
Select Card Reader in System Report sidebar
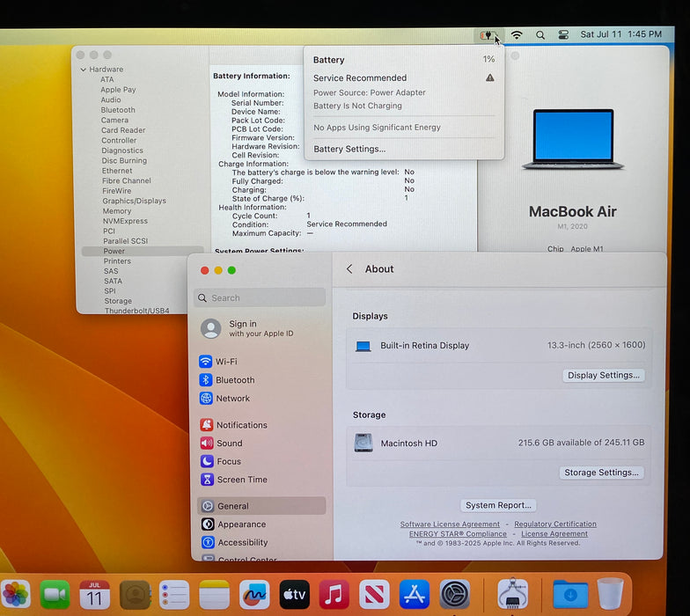[x=123, y=130]
